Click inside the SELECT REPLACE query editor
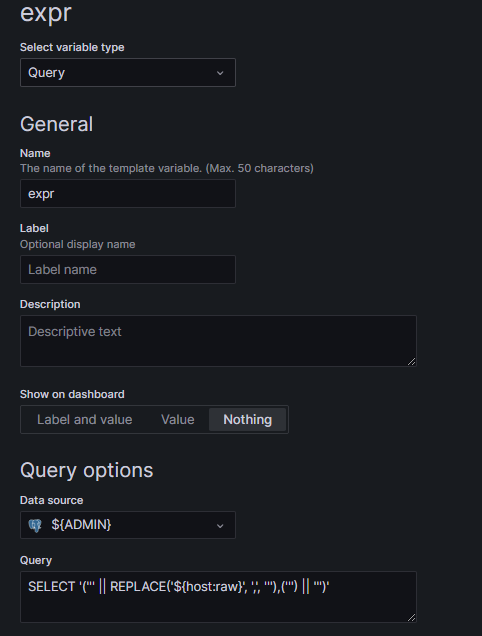Image resolution: width=482 pixels, height=636 pixels. 218,597
